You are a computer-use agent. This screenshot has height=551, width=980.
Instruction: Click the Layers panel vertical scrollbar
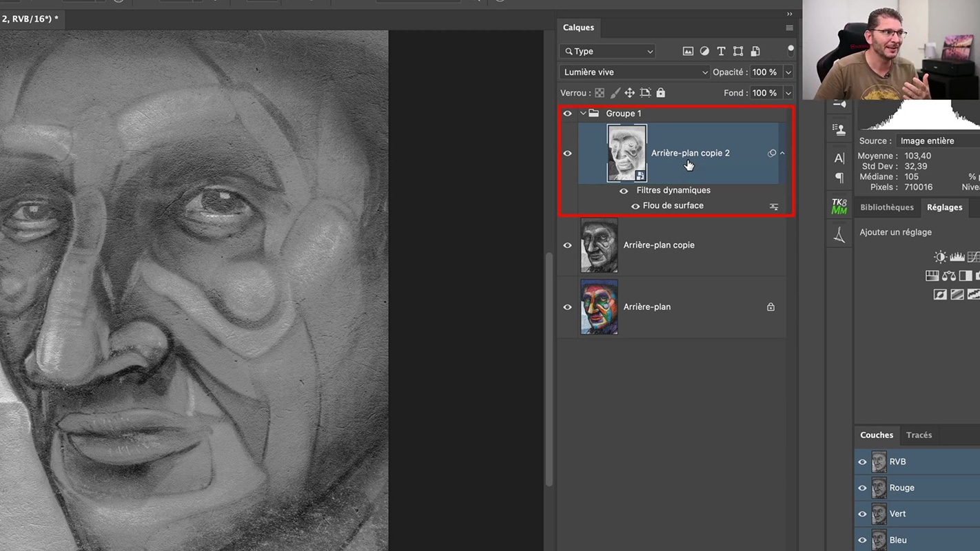(549, 368)
